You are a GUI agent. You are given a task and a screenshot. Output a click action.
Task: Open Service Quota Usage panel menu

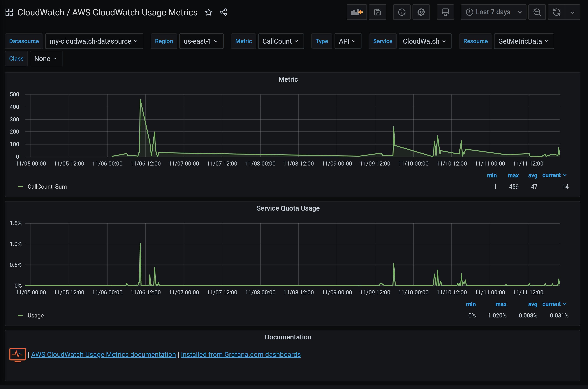pos(288,208)
